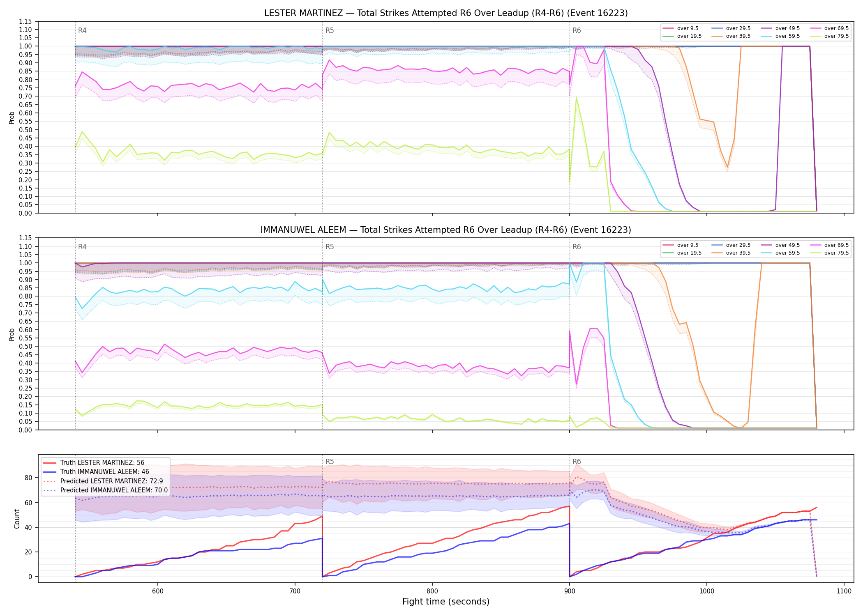The image size is (863, 616).
Task: Click the 80 tick on Count axis
Action: pyautogui.click(x=28, y=478)
